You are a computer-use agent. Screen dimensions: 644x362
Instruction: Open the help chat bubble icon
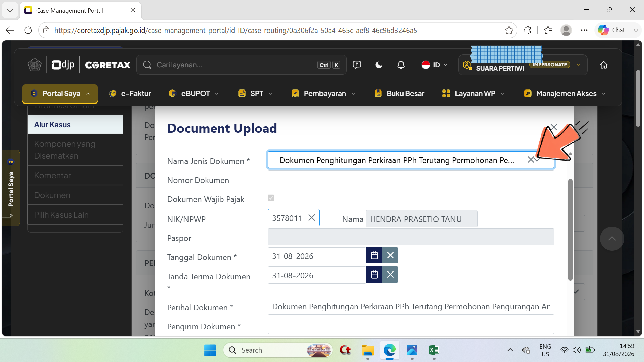point(357,65)
